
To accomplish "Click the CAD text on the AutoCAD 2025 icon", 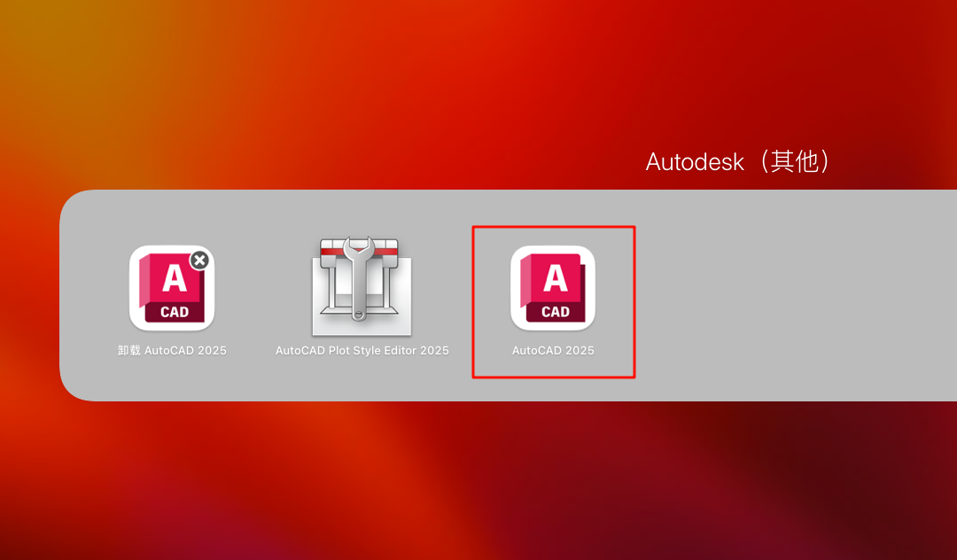I will pyautogui.click(x=556, y=311).
